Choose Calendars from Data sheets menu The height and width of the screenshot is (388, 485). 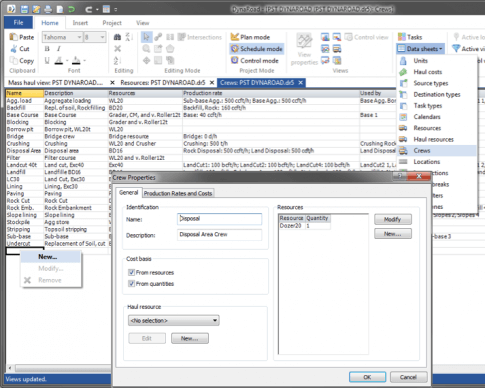click(x=437, y=117)
